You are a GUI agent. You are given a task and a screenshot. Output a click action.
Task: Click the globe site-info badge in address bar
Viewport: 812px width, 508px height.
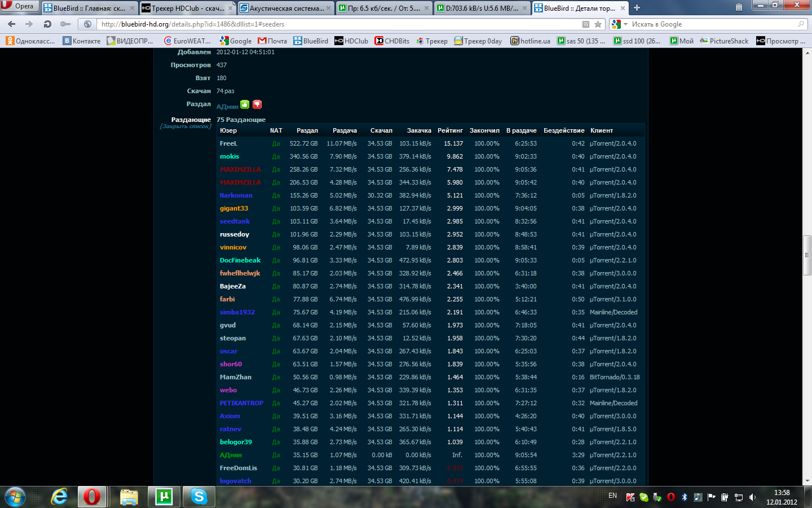[87, 24]
